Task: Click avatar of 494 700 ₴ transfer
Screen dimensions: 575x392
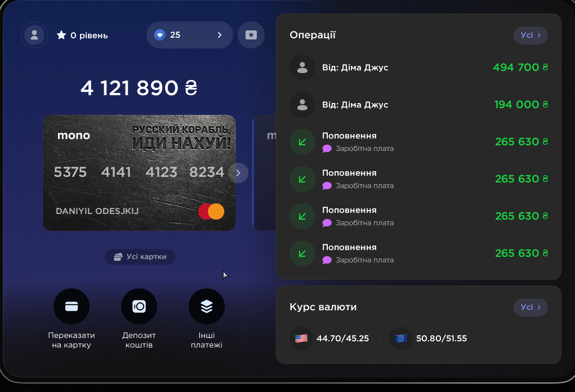Action: coord(302,68)
